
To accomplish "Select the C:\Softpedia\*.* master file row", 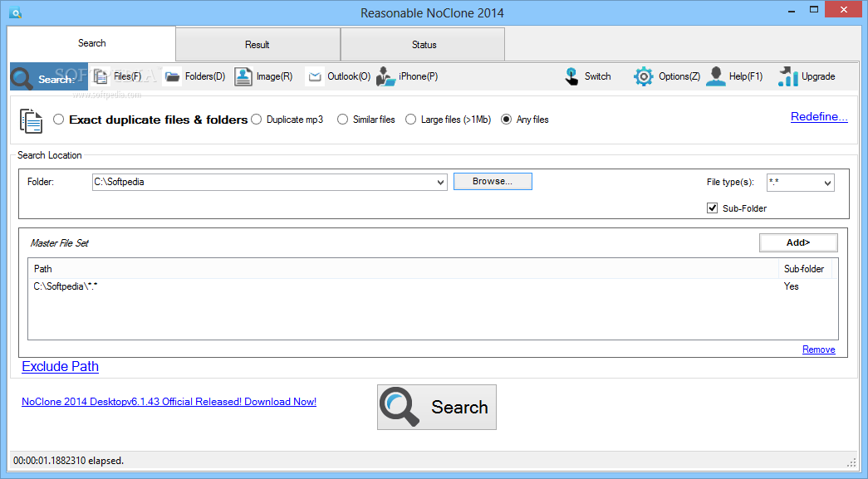I will [433, 286].
